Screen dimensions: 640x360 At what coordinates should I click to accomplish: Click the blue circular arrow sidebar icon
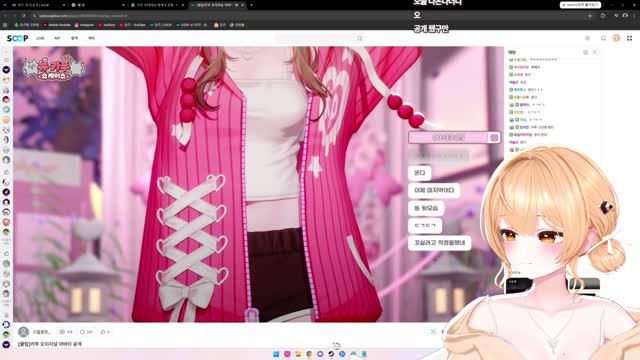point(6,324)
